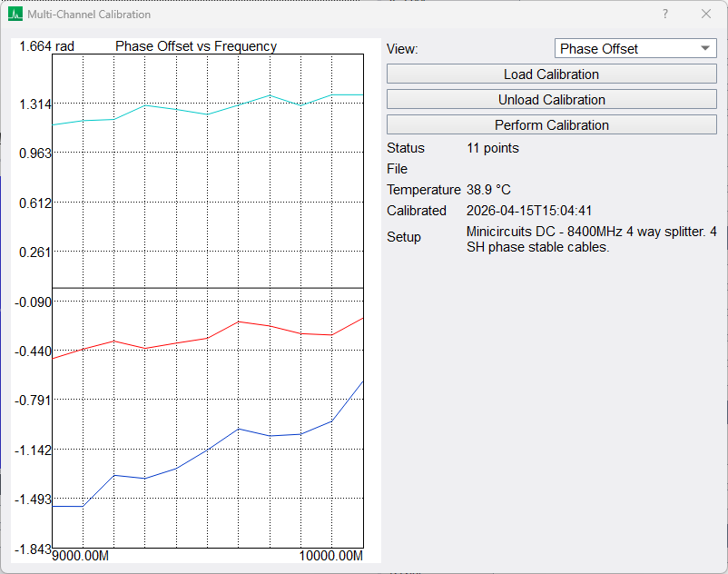Click the 'Setup' label

click(x=404, y=237)
